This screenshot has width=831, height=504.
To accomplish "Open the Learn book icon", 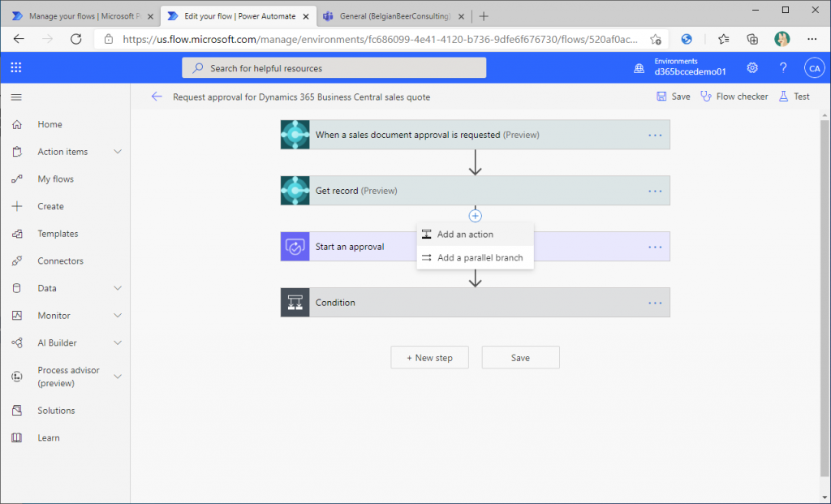I will (x=17, y=437).
